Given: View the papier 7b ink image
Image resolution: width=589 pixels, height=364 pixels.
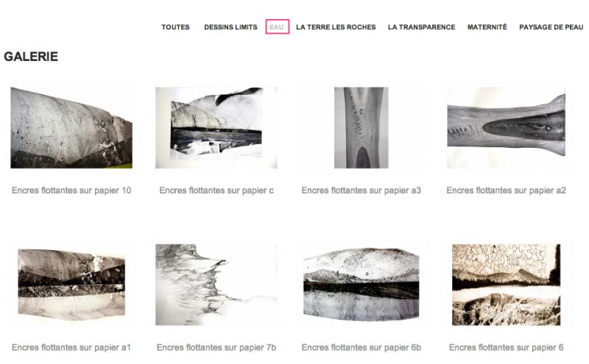Looking at the screenshot, I should click(216, 285).
